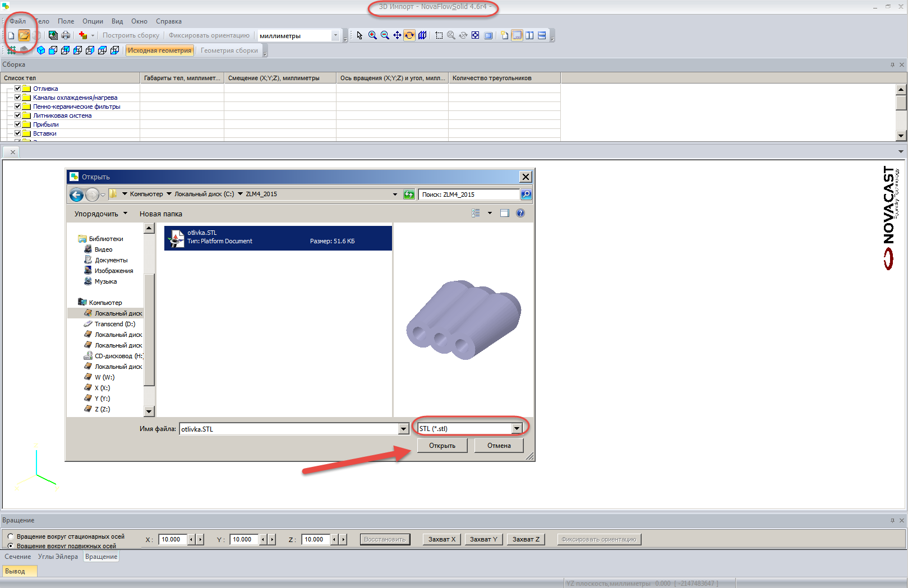
Task: Expand the Компьютер breadcrumb arrow
Action: [169, 194]
